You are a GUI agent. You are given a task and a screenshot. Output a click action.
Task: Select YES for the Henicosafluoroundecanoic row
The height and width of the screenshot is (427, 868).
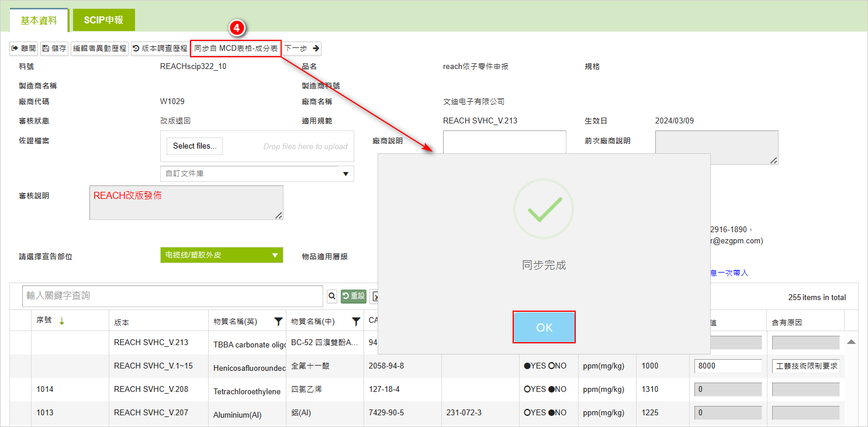[x=527, y=366]
